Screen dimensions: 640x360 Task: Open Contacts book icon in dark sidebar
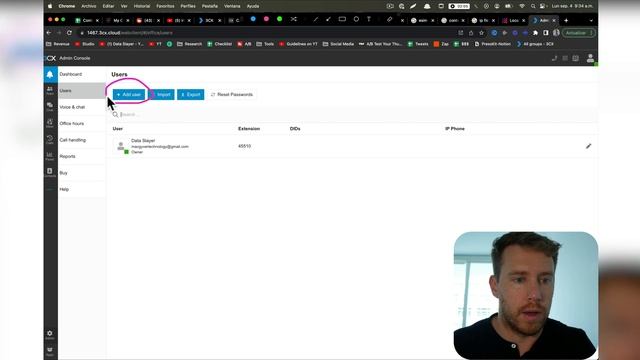pyautogui.click(x=50, y=172)
